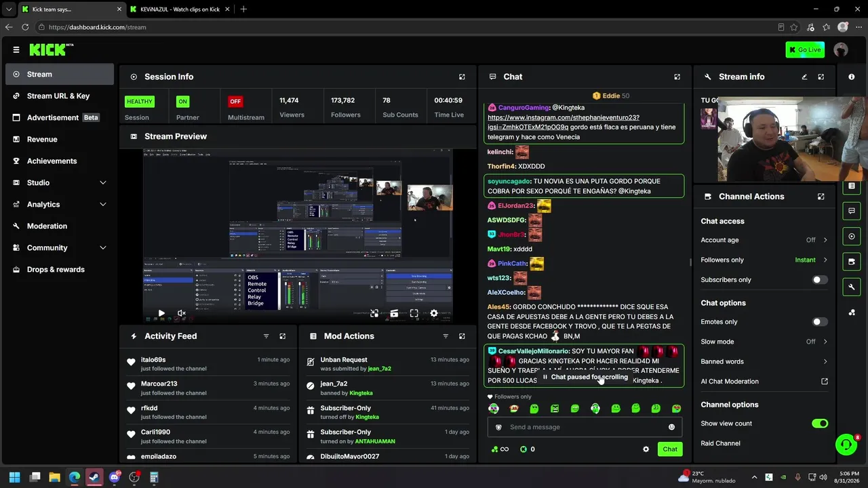Open stream preview settings gear
This screenshot has height=488, width=868.
[x=434, y=314]
